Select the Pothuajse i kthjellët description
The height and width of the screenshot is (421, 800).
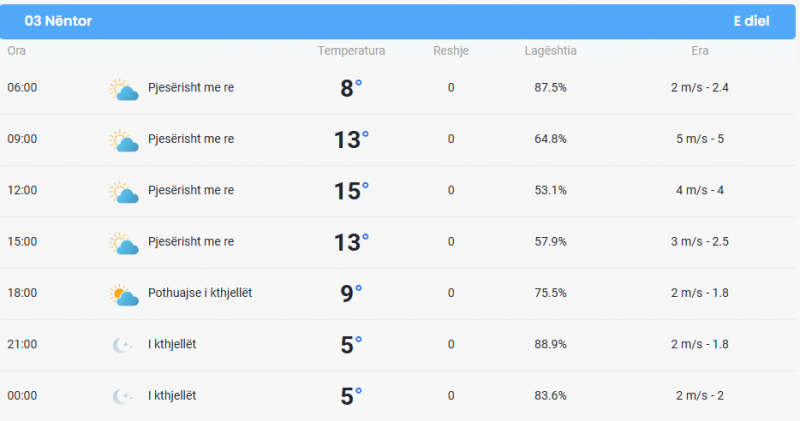[200, 293]
